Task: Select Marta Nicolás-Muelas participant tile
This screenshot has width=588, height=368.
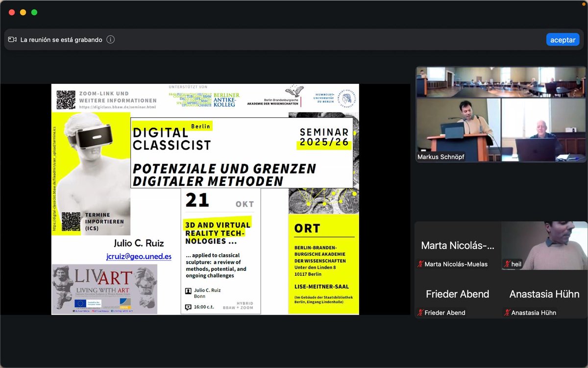Action: point(458,246)
